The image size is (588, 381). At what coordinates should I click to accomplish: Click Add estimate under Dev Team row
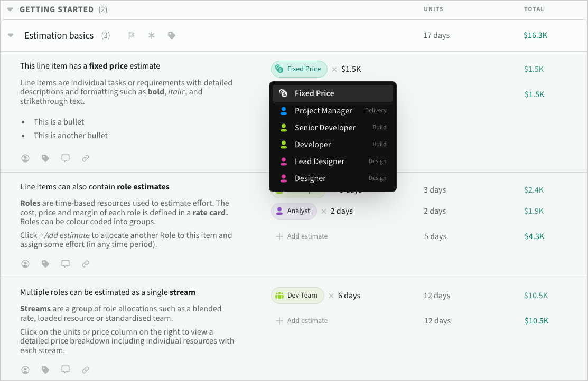tap(302, 321)
